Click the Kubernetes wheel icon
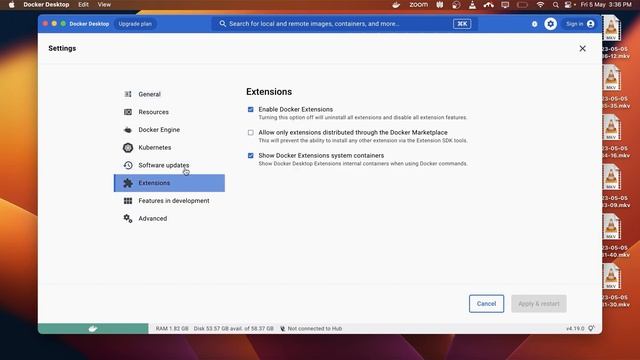 click(128, 147)
